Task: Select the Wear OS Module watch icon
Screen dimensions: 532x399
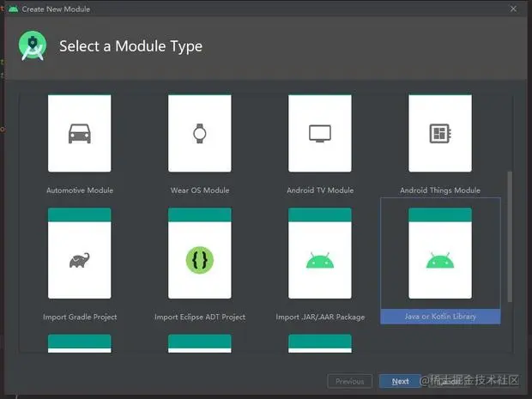Action: click(199, 133)
